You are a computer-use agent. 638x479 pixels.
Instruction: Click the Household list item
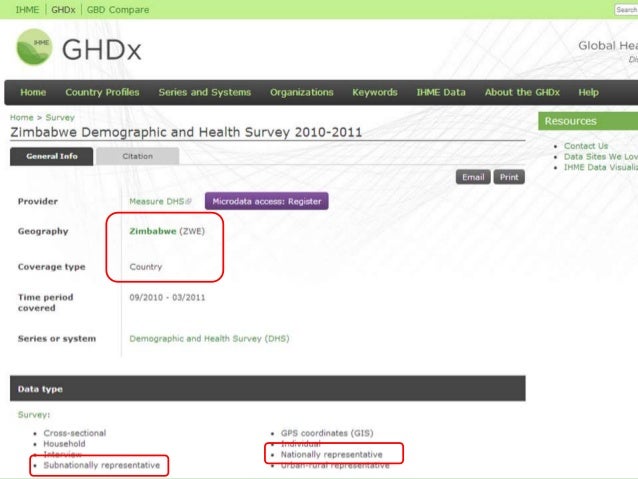coord(64,444)
